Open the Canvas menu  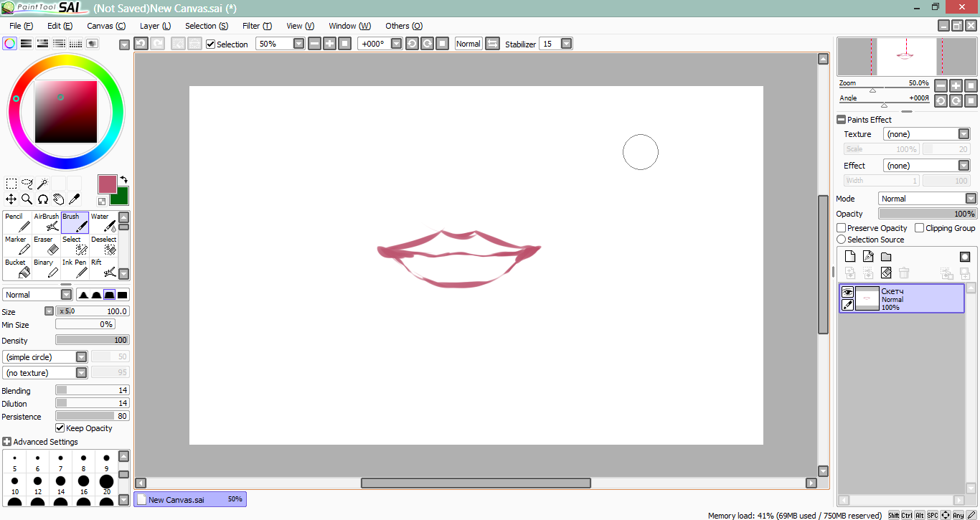click(x=106, y=26)
